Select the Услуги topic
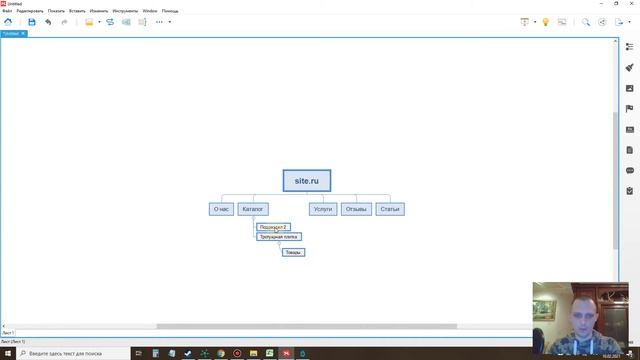The image size is (640, 360). coord(323,209)
